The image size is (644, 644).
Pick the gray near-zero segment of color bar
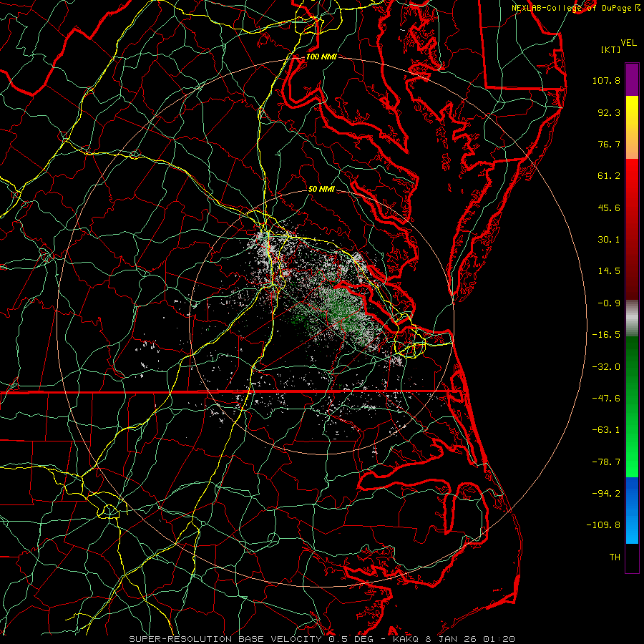pos(632,317)
